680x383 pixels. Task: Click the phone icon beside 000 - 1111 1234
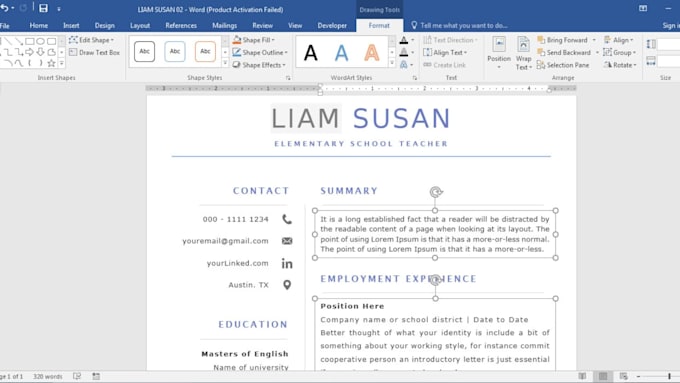point(287,219)
